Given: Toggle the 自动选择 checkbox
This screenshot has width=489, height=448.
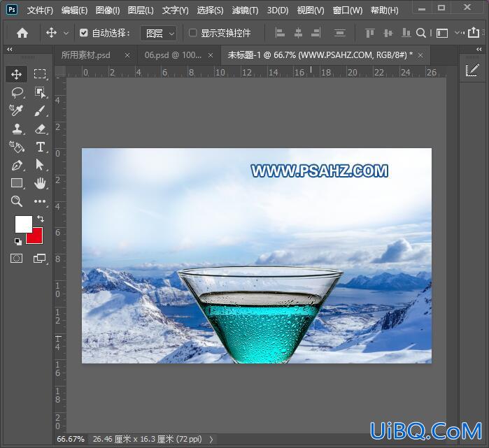Looking at the screenshot, I should (x=83, y=33).
